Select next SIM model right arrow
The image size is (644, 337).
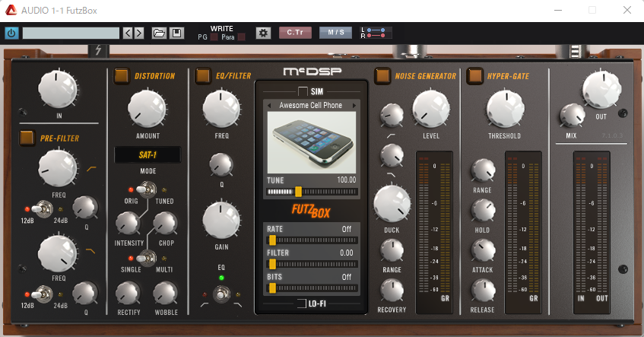click(x=354, y=106)
